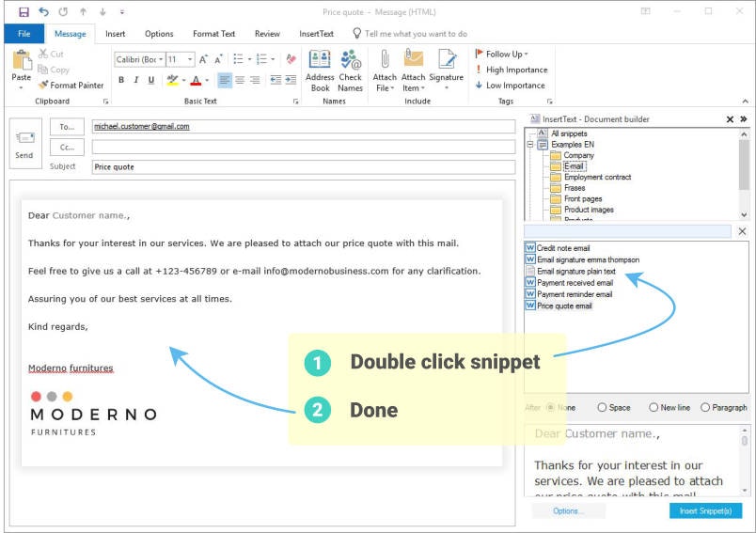Clear all formatting

[291, 59]
